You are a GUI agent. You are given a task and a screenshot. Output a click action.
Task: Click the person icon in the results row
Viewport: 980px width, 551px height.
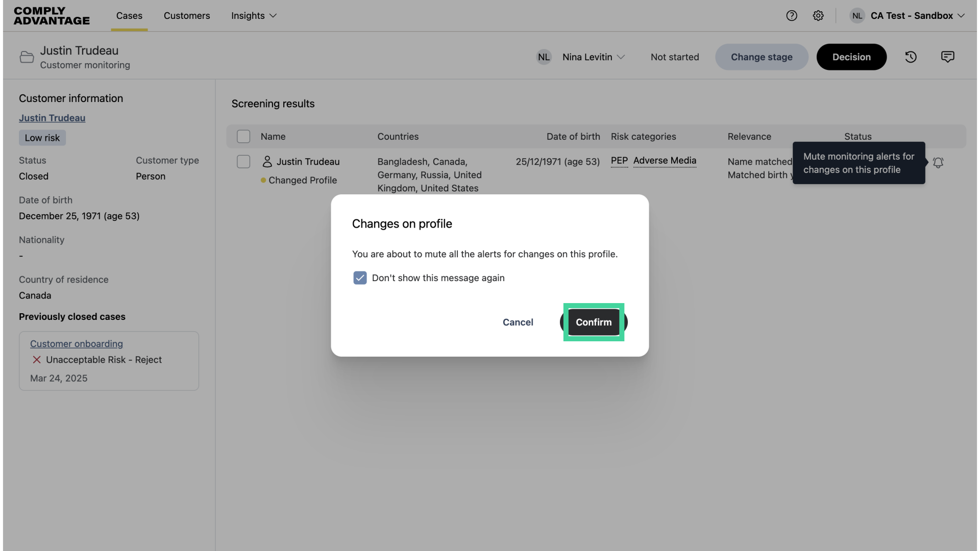pos(267,161)
